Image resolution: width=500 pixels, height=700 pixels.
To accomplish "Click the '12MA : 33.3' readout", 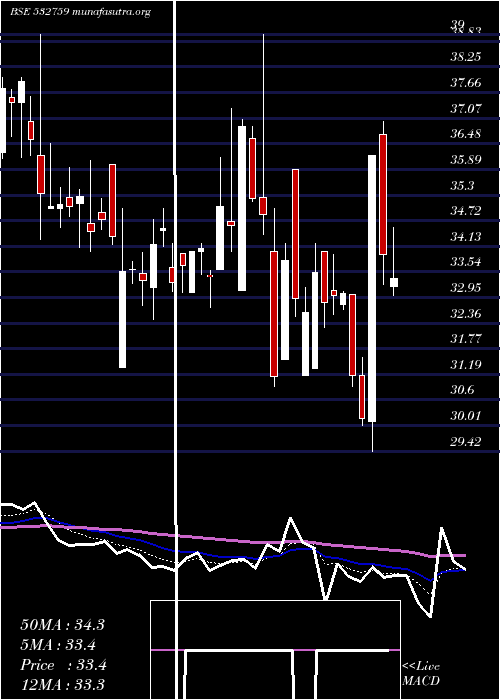I will pos(62,685).
